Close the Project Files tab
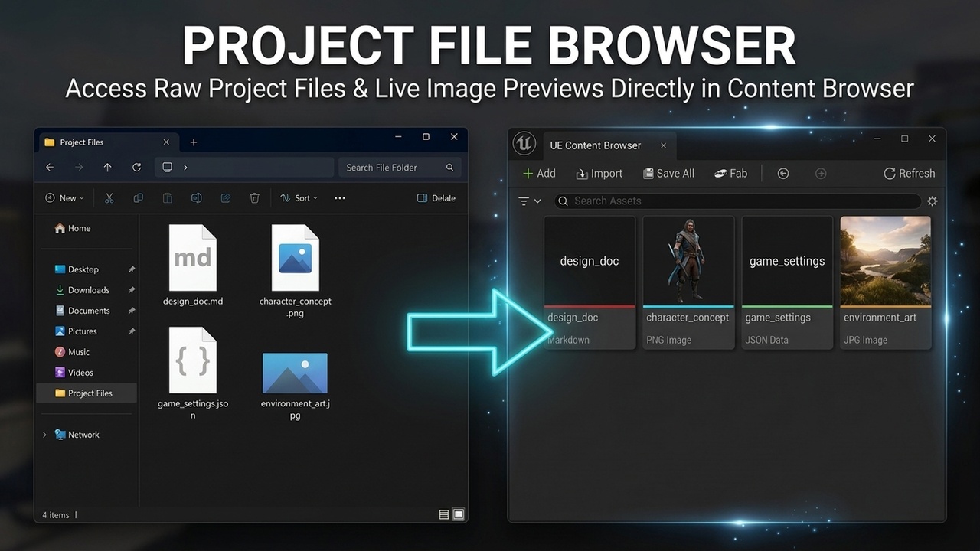This screenshot has width=980, height=551. coord(166,142)
